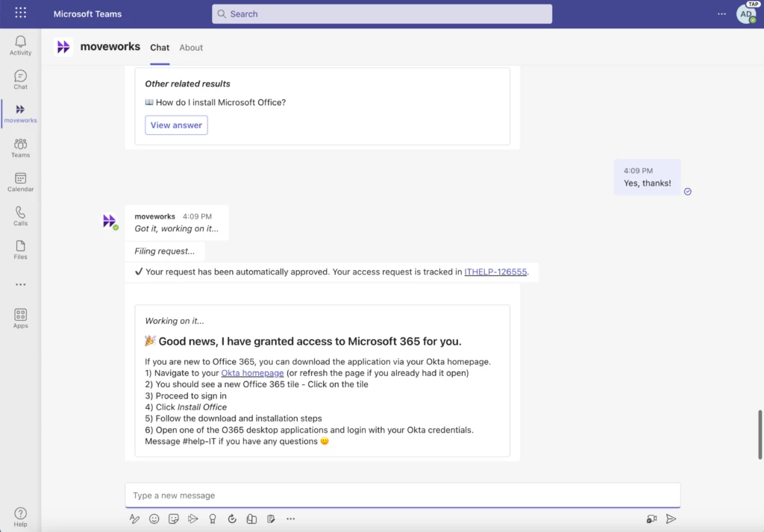This screenshot has height=532, width=764.
Task: Open the sticker picker
Action: click(x=173, y=519)
